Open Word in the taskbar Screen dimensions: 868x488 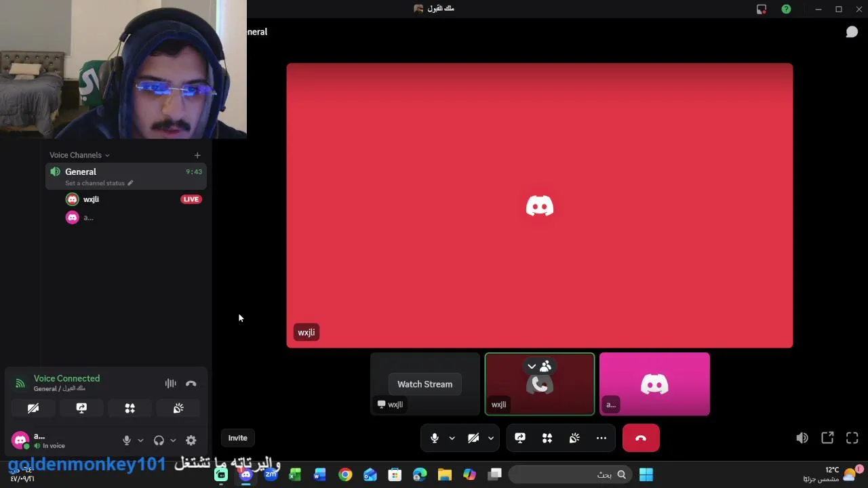click(320, 475)
